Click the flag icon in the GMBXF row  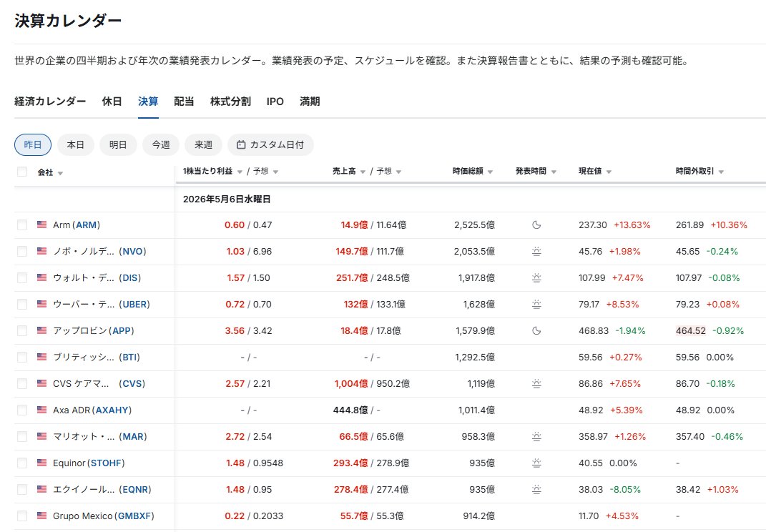(42, 516)
